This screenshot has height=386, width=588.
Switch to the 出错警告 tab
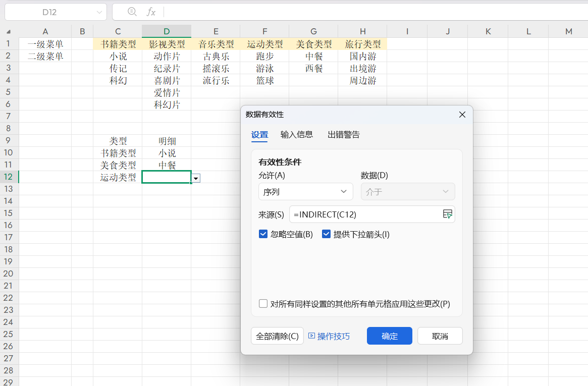click(344, 135)
